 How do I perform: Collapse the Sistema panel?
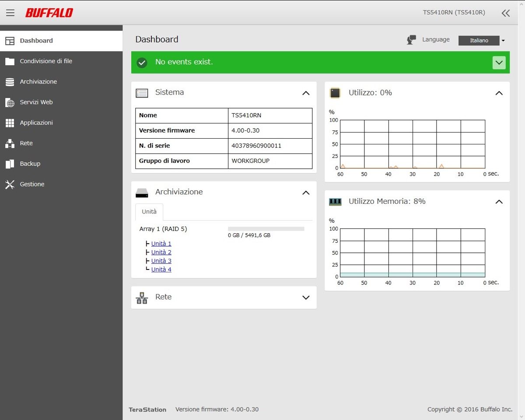coord(306,93)
